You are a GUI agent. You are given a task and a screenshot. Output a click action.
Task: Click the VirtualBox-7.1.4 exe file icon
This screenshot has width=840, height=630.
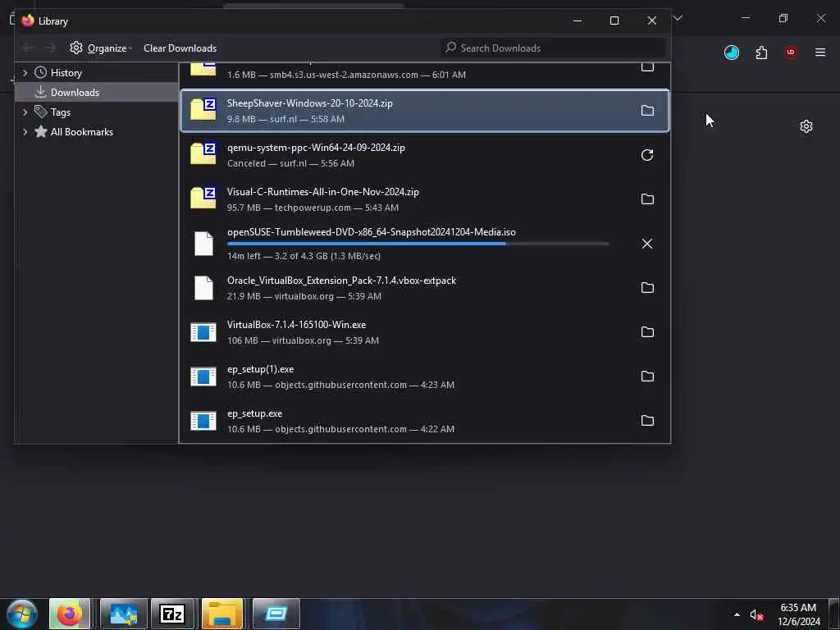pos(203,332)
